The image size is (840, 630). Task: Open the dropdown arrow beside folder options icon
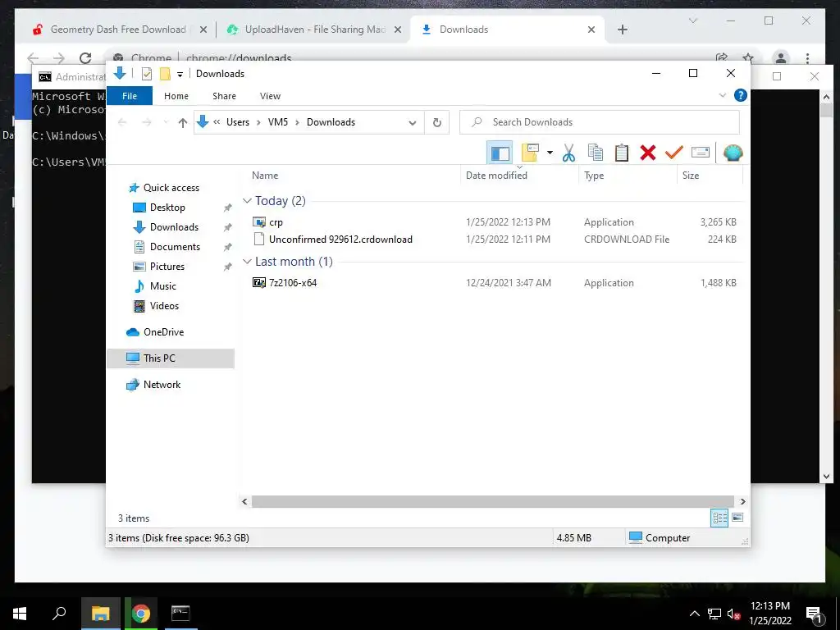click(550, 153)
